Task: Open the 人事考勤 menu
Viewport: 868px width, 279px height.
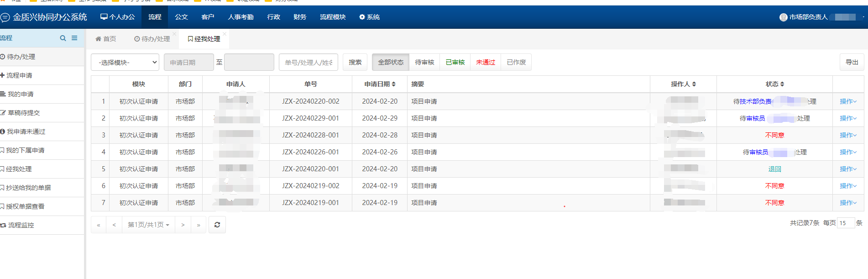Action: coord(241,17)
